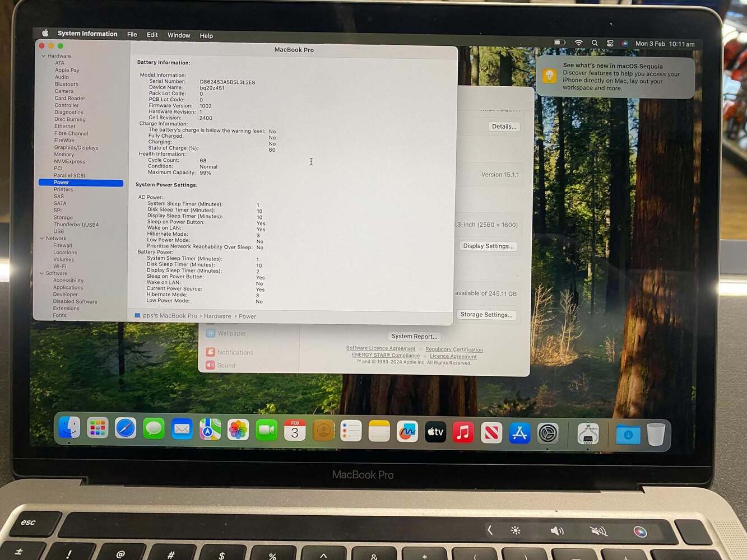This screenshot has height=560, width=747.
Task: Click the System Report... button
Action: [x=414, y=337]
